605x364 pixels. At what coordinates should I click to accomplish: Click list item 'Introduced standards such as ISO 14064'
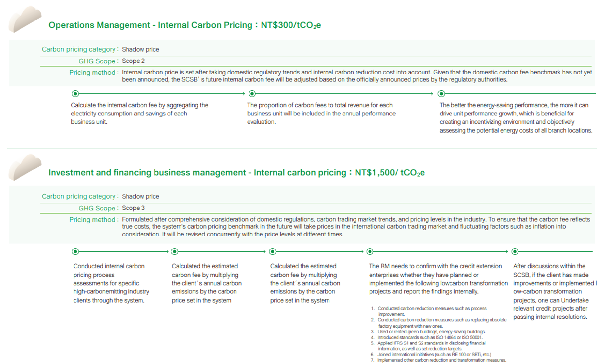point(430,337)
